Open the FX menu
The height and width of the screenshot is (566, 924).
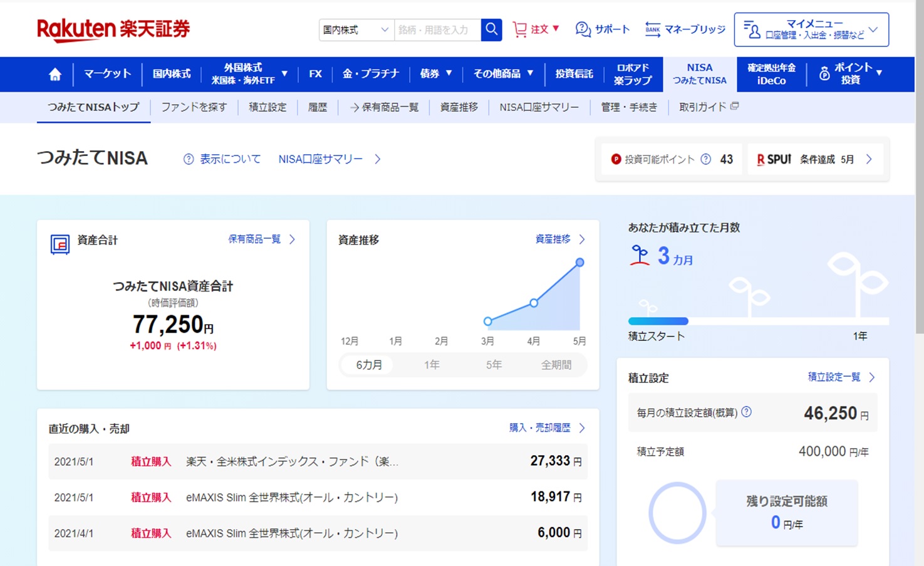point(315,74)
